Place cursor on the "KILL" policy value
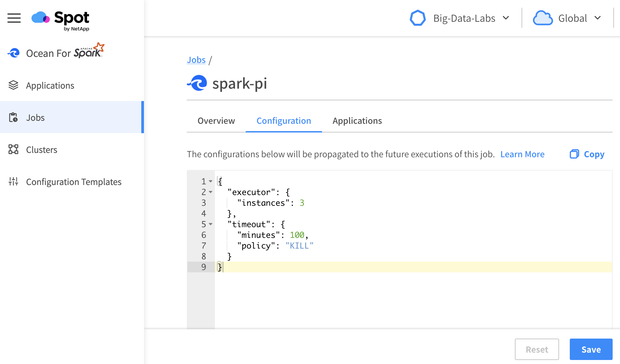620x364 pixels. (x=299, y=246)
